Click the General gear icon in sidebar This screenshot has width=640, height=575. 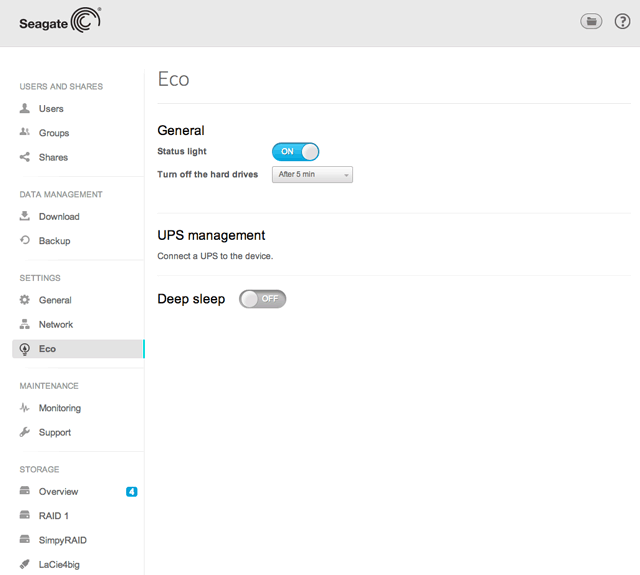pyautogui.click(x=25, y=300)
